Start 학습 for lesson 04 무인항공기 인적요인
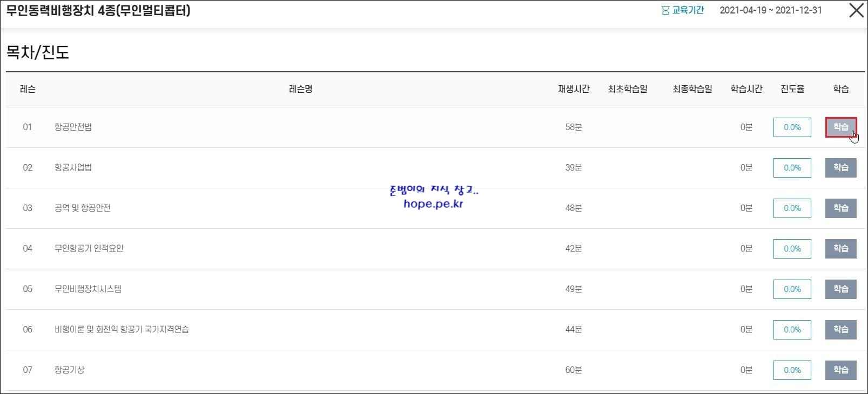Viewport: 868px width, 394px height. coord(841,249)
